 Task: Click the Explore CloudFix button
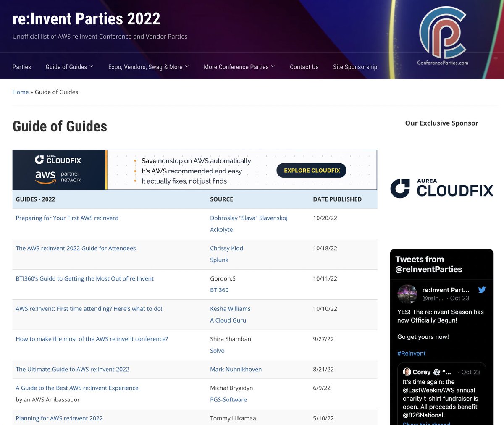(x=312, y=170)
